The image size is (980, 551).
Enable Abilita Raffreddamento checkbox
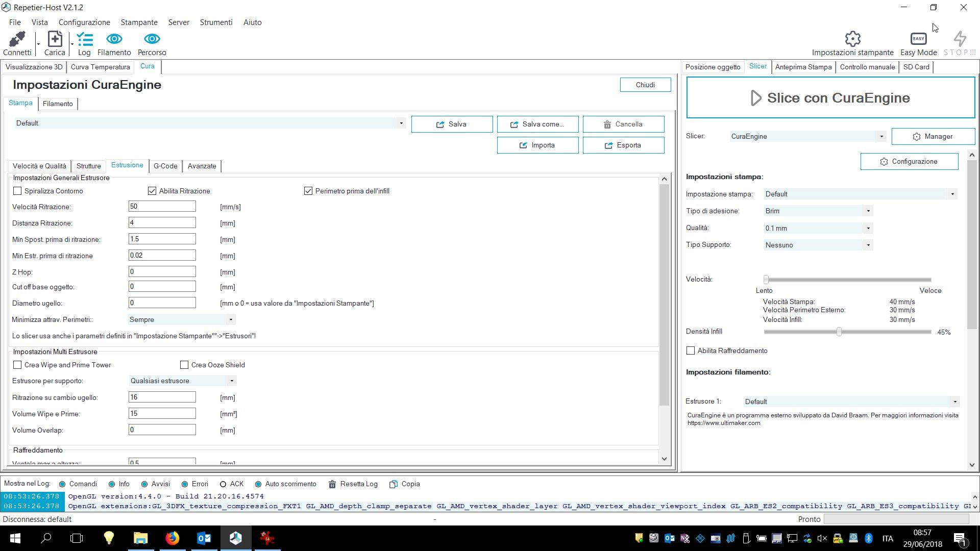click(691, 350)
